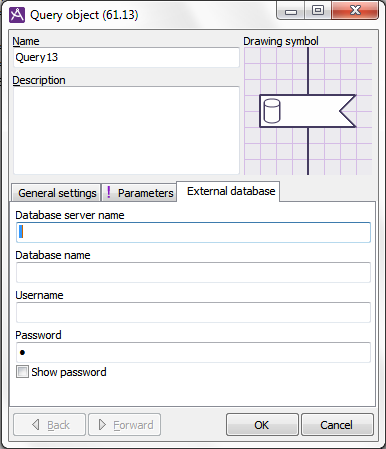
Task: Click the Back arrow icon
Action: pyautogui.click(x=36, y=425)
